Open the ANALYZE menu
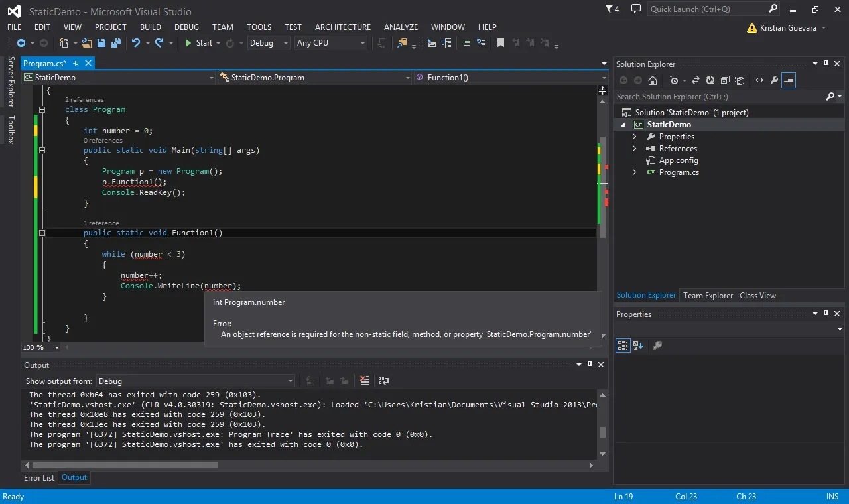Viewport: 849px width, 504px height. pyautogui.click(x=401, y=27)
